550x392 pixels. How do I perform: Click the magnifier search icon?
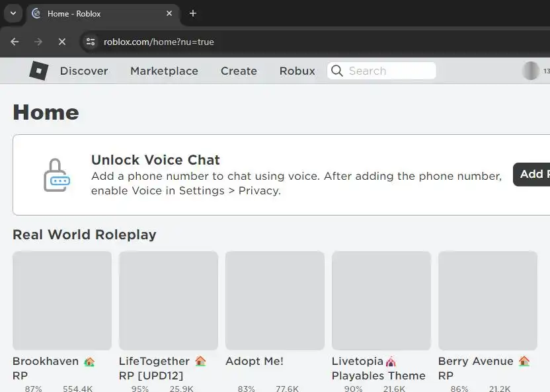click(337, 71)
